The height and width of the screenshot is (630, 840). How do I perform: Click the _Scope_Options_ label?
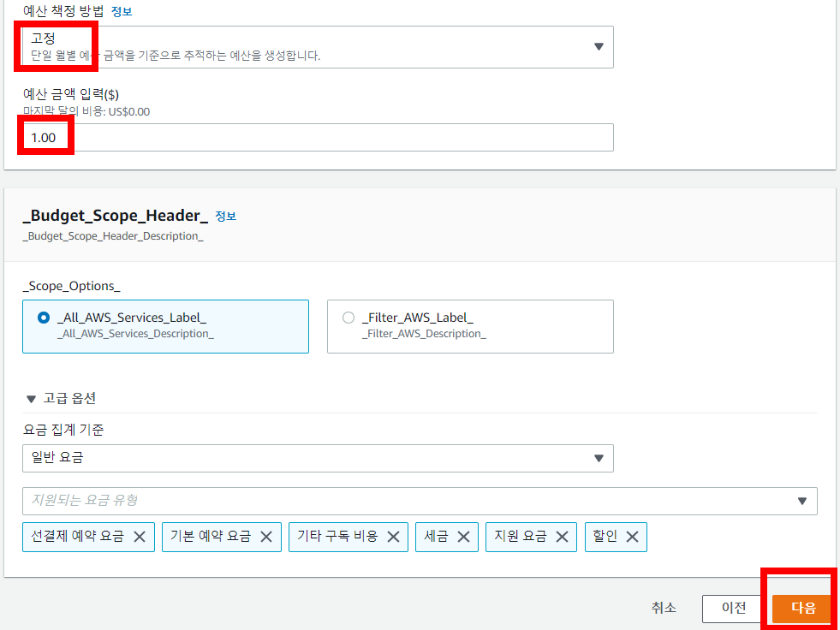71,286
